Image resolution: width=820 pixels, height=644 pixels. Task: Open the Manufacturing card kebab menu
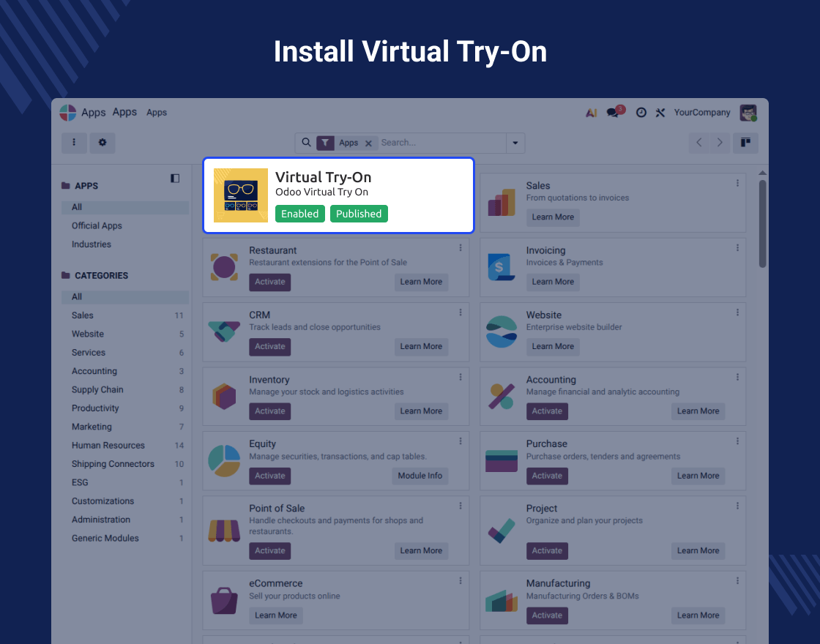pos(737,581)
